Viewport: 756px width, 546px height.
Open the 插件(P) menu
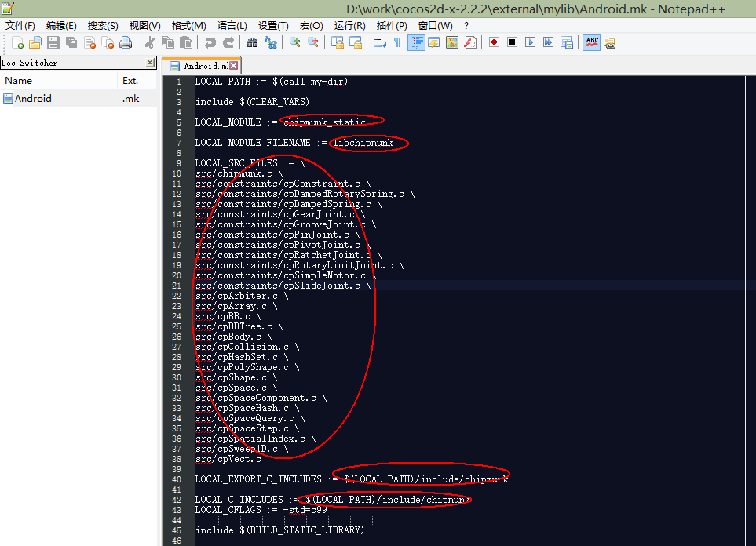tap(392, 26)
